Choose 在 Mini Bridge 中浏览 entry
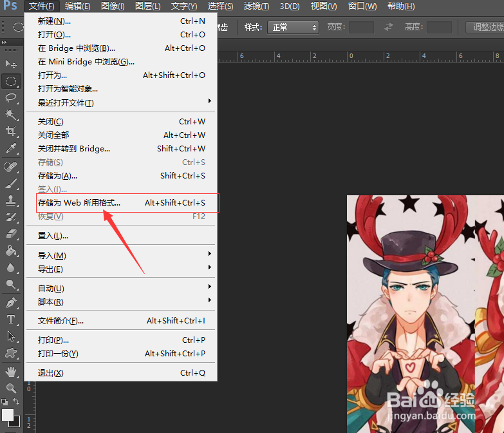 [x=121, y=62]
